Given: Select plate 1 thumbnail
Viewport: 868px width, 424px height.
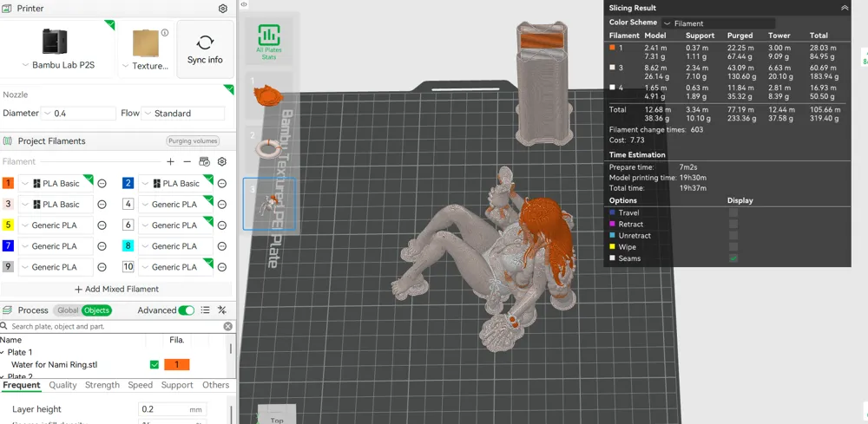Looking at the screenshot, I should click(x=268, y=95).
